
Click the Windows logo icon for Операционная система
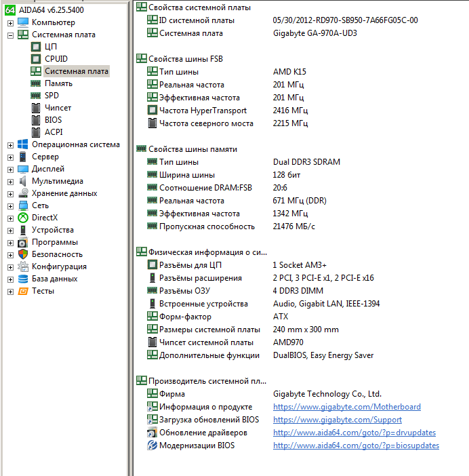pos(22,144)
